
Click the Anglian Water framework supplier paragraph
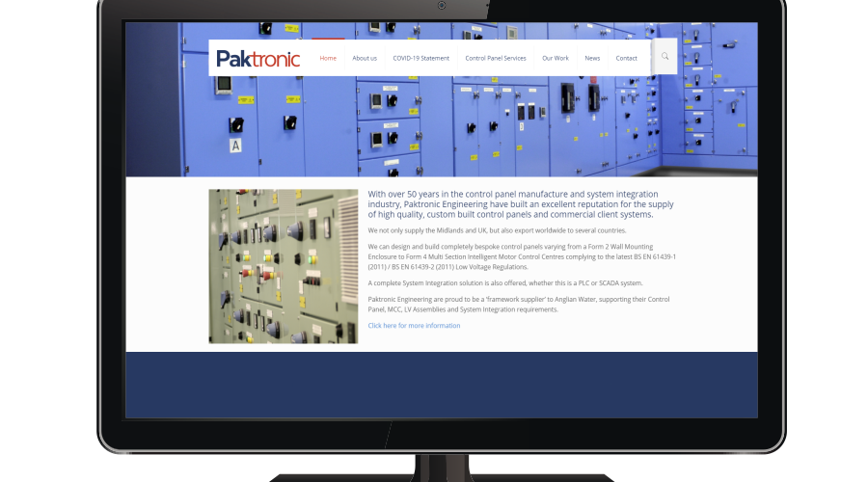click(x=519, y=305)
